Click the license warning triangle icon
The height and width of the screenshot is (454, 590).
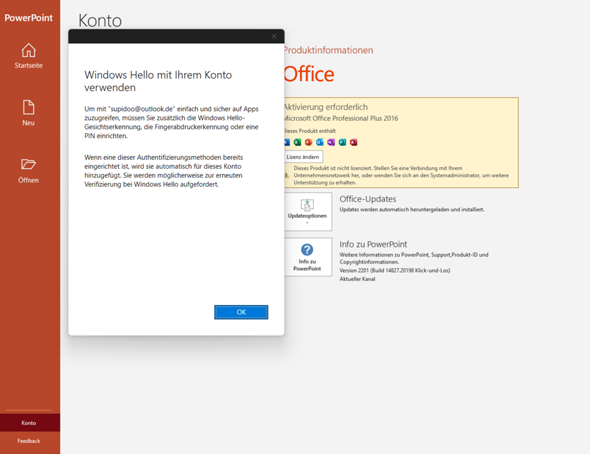[287, 175]
